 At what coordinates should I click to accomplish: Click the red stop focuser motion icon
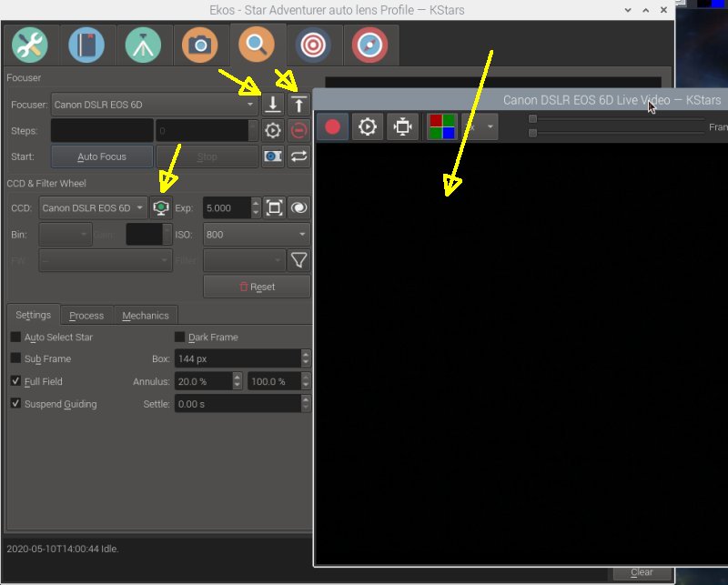pyautogui.click(x=298, y=130)
